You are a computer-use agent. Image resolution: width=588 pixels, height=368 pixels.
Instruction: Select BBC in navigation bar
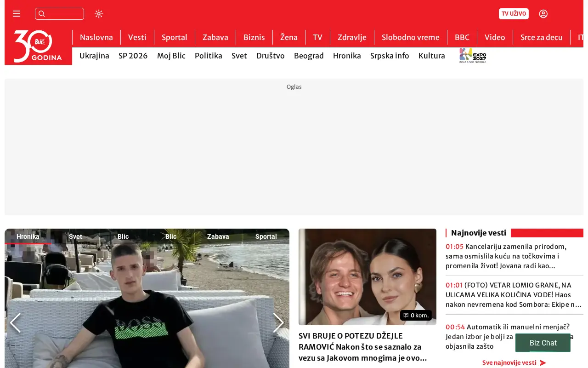(462, 37)
